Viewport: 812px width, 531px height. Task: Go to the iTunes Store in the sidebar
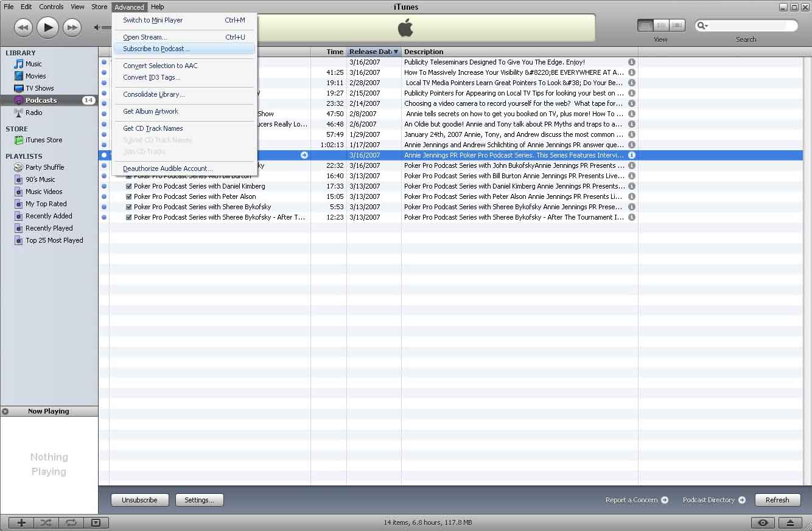click(x=44, y=140)
